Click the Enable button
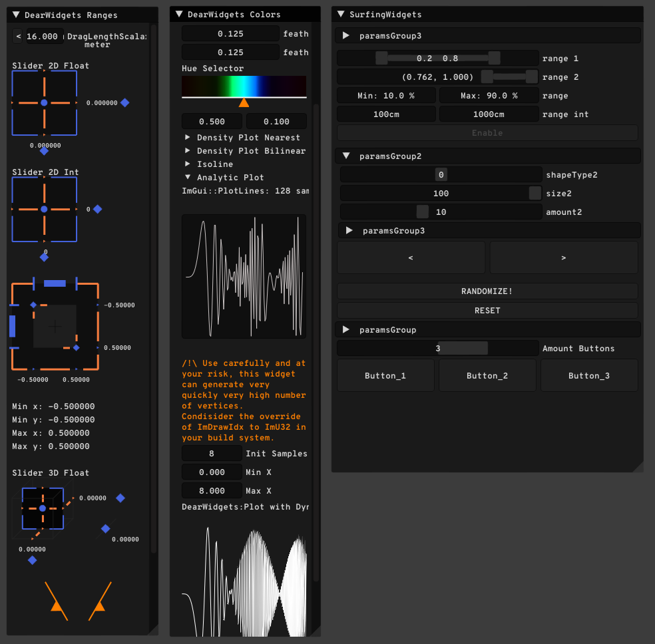 [x=487, y=132]
